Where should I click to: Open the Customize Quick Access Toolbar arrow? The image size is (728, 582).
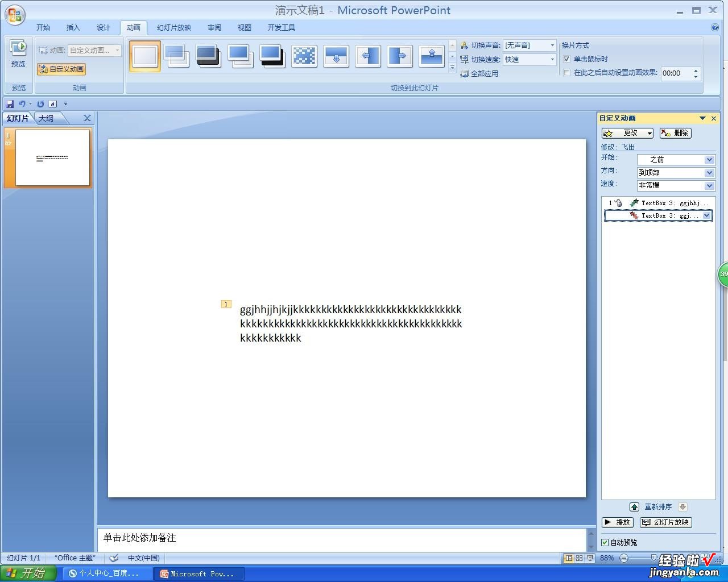tap(65, 104)
